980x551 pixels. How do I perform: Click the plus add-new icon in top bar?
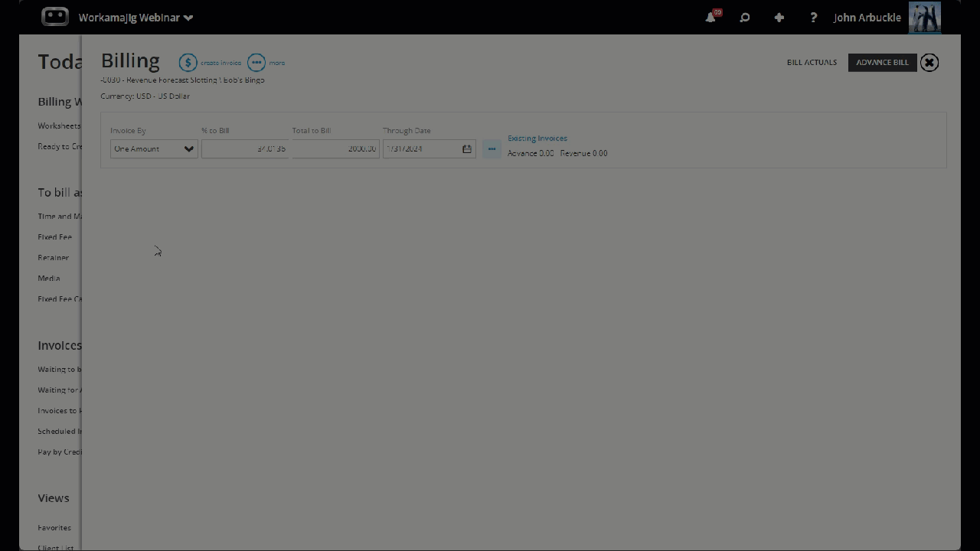click(x=779, y=17)
